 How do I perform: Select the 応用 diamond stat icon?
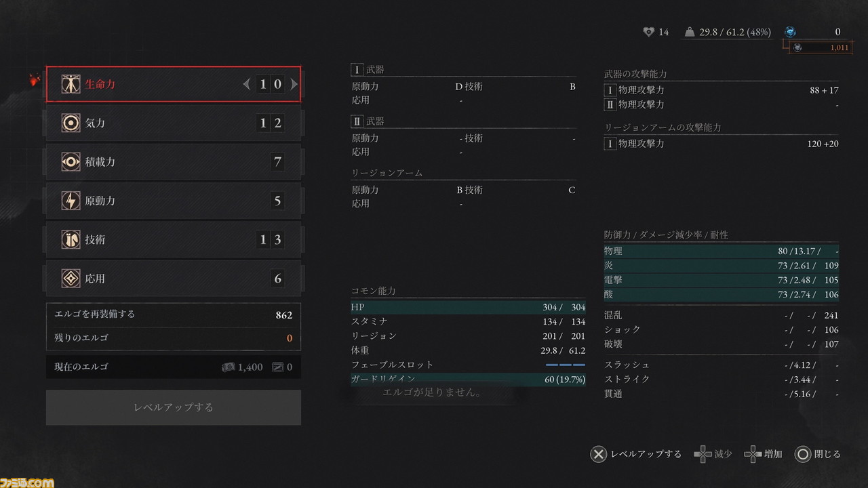(x=71, y=279)
